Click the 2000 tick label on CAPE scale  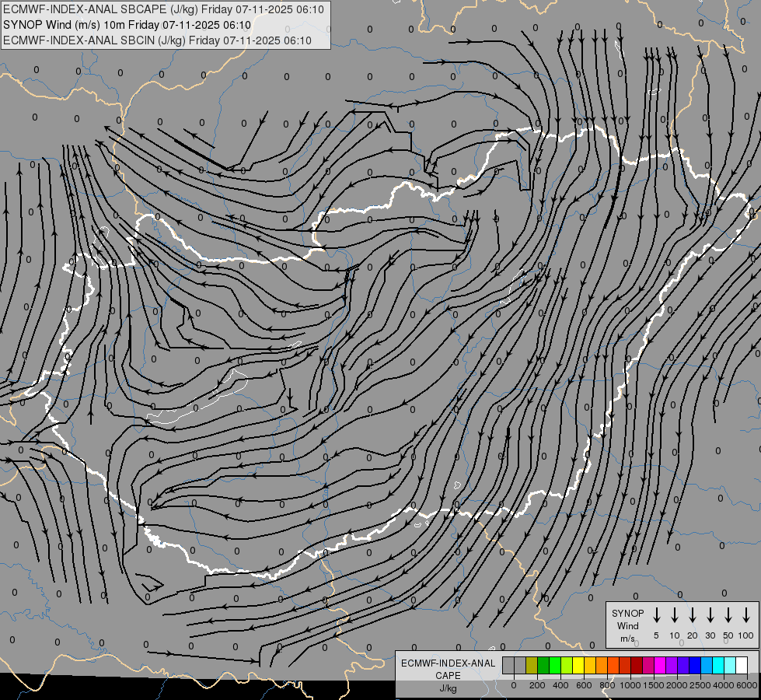point(676,685)
